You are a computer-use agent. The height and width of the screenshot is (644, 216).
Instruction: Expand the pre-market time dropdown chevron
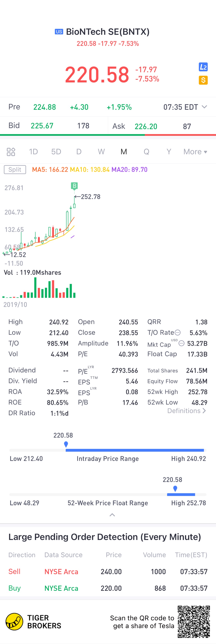click(x=204, y=107)
